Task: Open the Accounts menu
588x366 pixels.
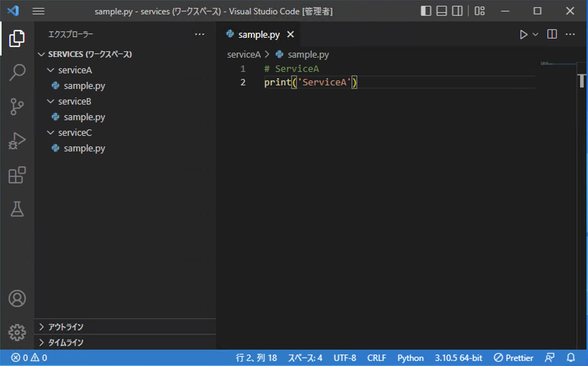Action: pyautogui.click(x=17, y=299)
